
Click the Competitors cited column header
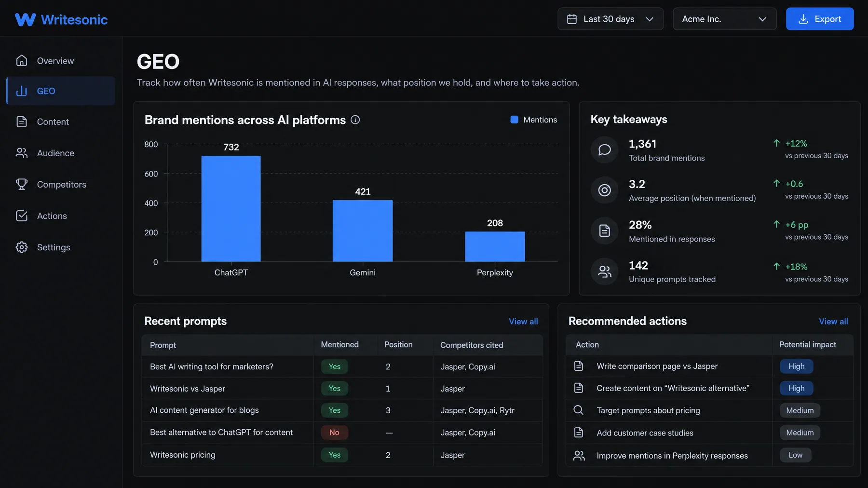pyautogui.click(x=472, y=345)
